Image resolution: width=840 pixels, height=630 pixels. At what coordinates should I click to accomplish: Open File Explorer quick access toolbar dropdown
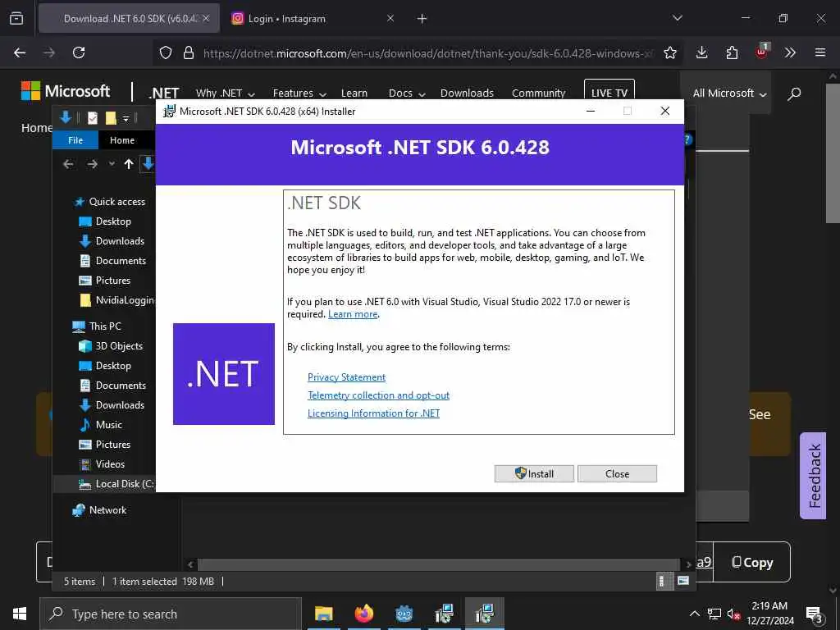tap(126, 118)
